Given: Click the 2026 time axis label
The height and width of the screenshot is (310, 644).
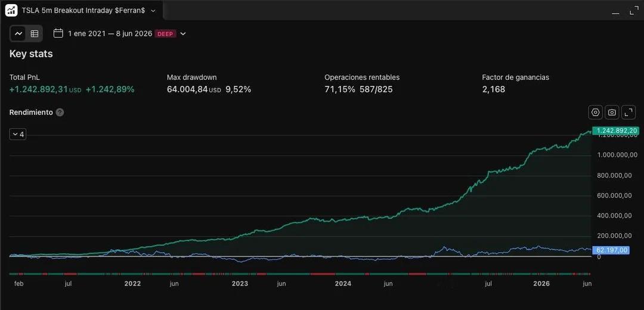Looking at the screenshot, I should click(x=541, y=284).
